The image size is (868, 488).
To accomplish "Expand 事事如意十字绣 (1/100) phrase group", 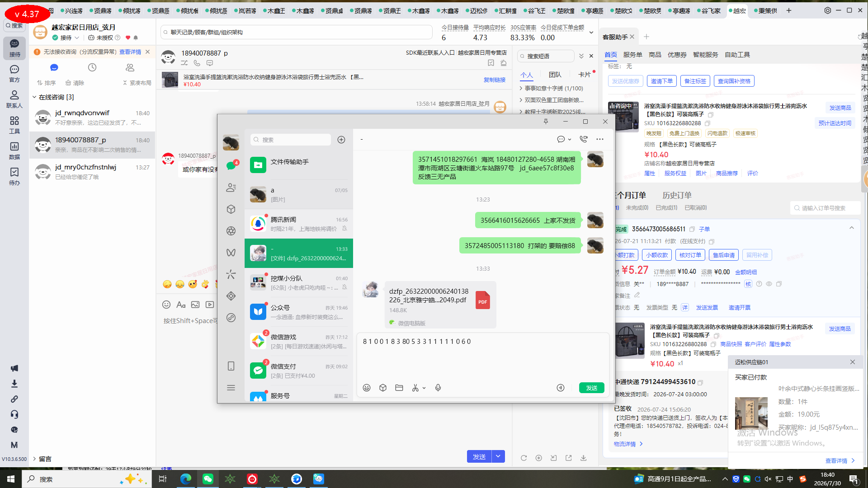I will pos(551,88).
